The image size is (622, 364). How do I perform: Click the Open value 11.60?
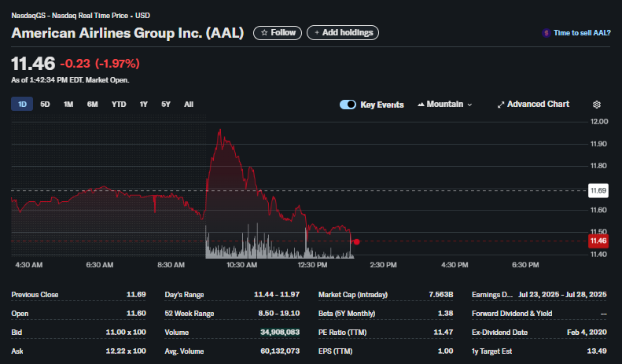coord(136,313)
